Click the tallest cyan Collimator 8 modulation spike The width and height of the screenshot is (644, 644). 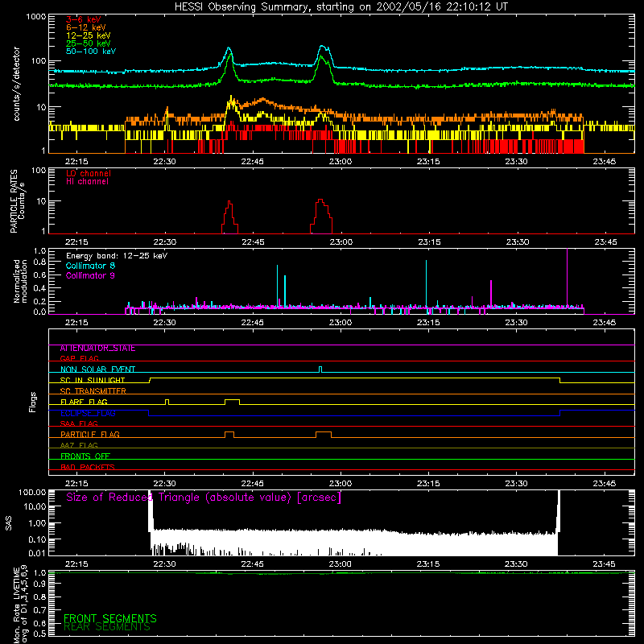pos(427,283)
